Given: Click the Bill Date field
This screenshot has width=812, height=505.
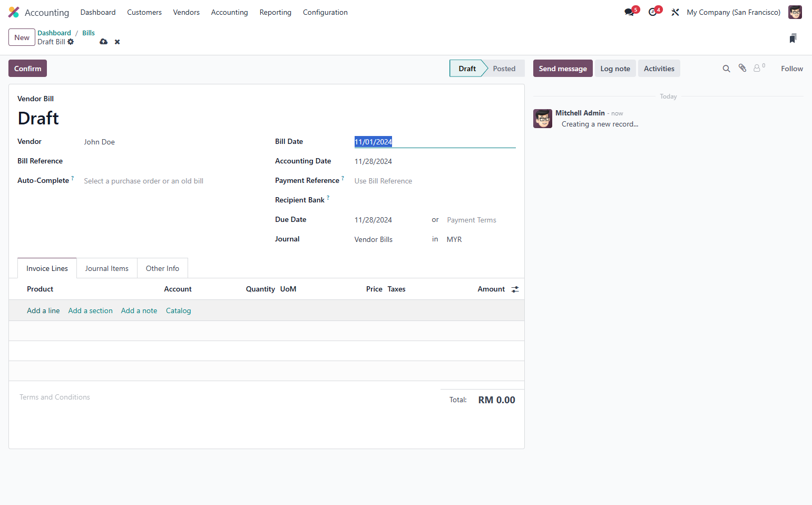Looking at the screenshot, I should click(435, 142).
